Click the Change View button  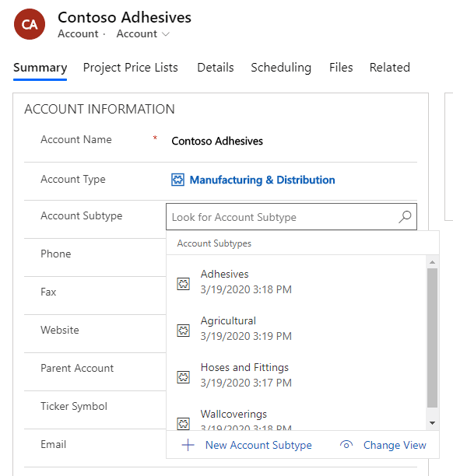(383, 445)
